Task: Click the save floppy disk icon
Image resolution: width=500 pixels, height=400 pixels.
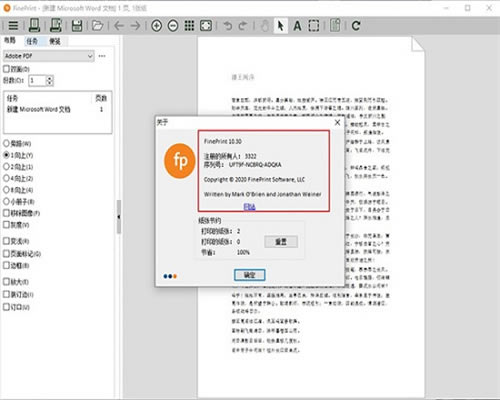Action: [x=77, y=26]
